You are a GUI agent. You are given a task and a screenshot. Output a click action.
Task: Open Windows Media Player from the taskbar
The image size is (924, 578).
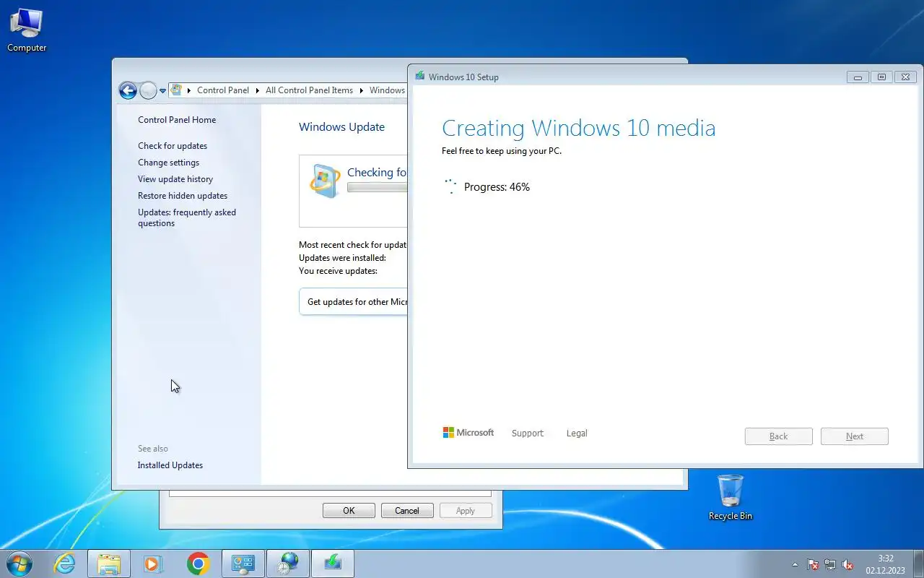[153, 564]
